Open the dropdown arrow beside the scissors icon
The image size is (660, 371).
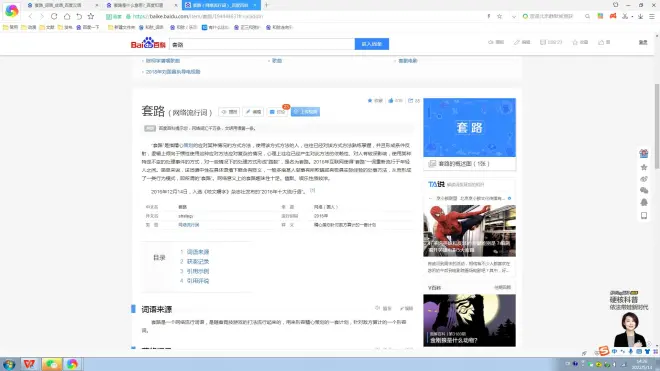pos(632,17)
